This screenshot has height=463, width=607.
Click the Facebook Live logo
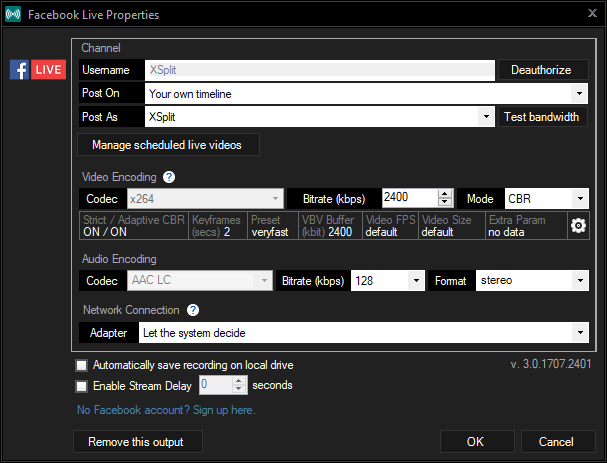[38, 70]
